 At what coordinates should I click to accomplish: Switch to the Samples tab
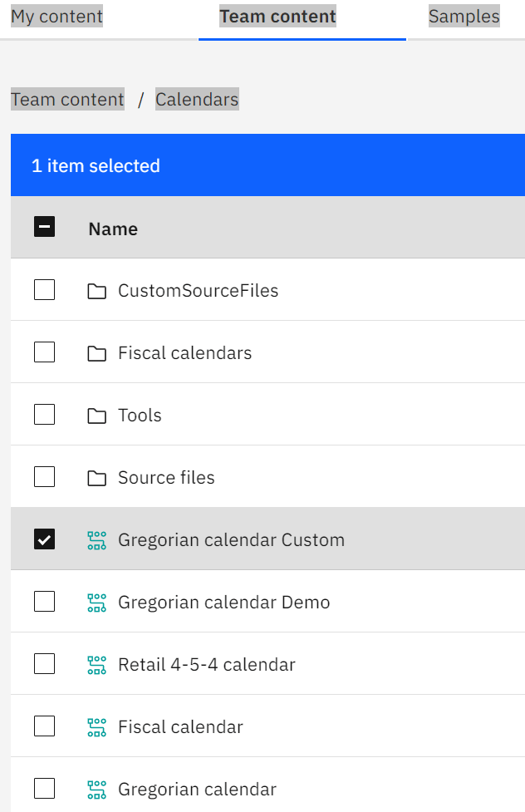coord(464,16)
